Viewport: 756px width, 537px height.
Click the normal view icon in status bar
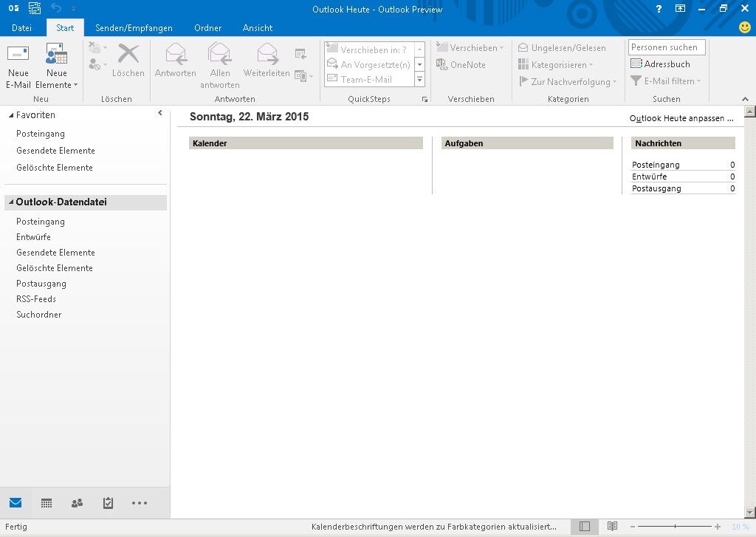pos(585,527)
